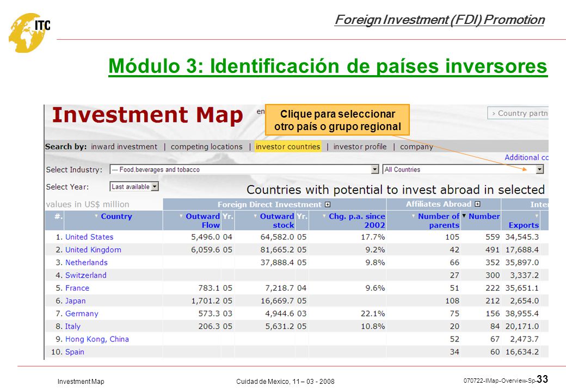Click the "Foreign Investment (FDI) Promotion" header text

[440, 20]
